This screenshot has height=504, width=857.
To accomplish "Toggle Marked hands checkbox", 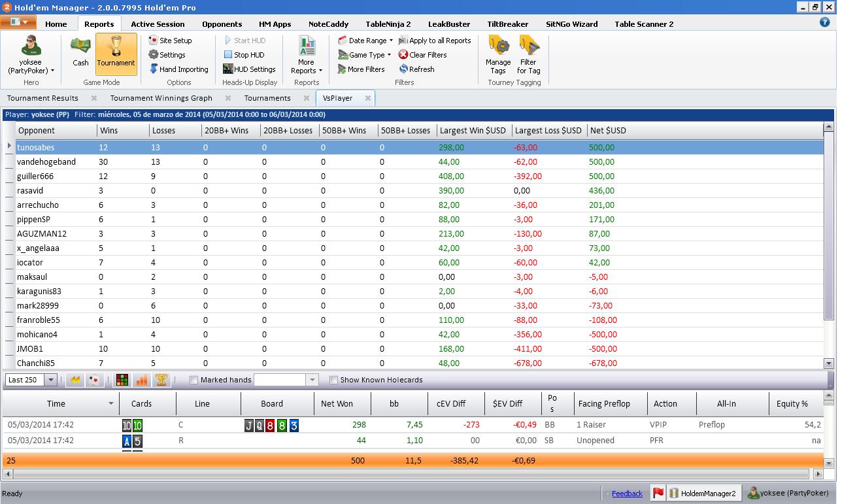I will click(193, 380).
